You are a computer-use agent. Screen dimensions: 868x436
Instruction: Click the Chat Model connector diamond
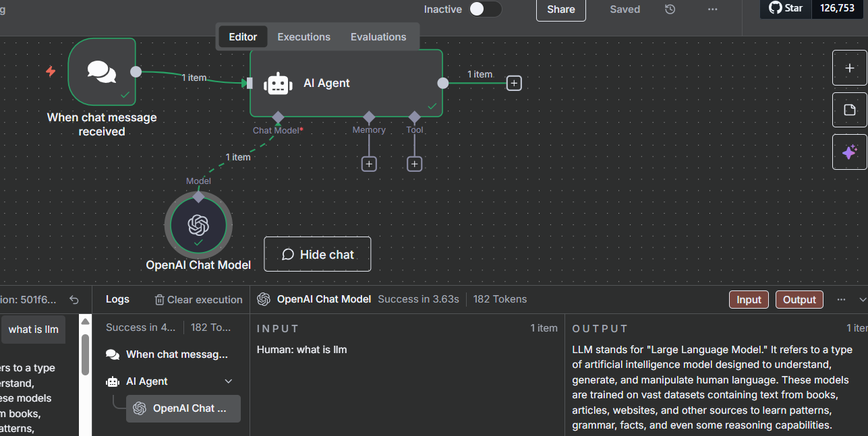tap(277, 117)
